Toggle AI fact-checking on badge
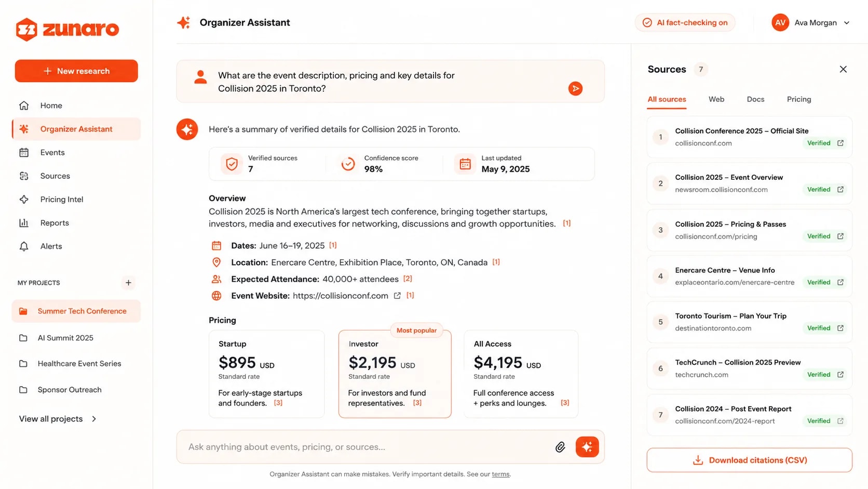Image resolution: width=868 pixels, height=489 pixels. (x=685, y=22)
